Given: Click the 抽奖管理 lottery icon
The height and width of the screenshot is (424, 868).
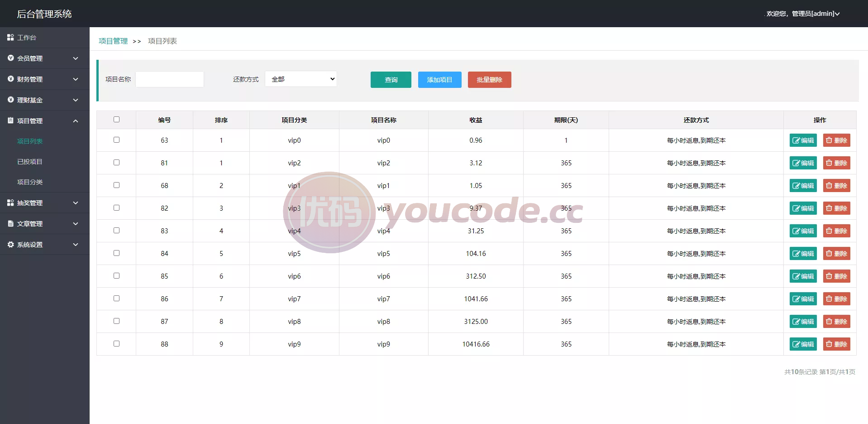Looking at the screenshot, I should (x=10, y=202).
